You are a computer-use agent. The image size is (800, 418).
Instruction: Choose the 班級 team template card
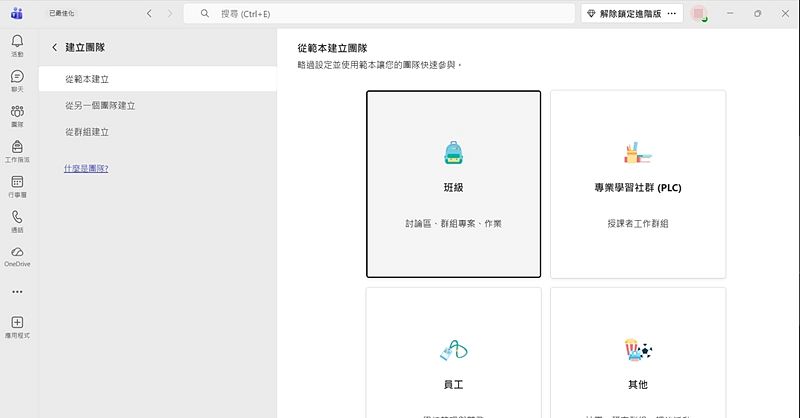coord(453,184)
